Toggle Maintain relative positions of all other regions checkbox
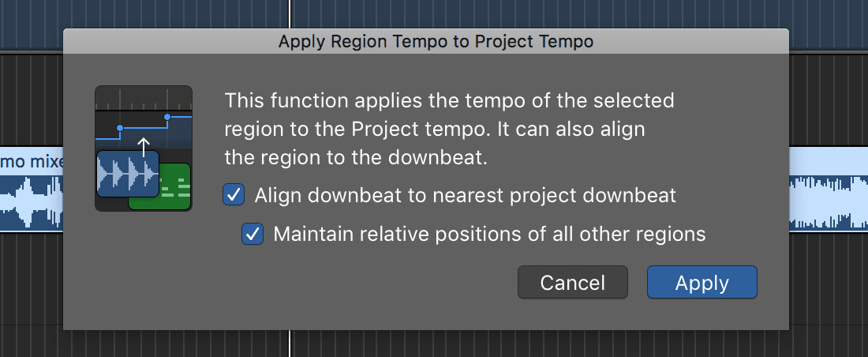Image resolution: width=868 pixels, height=357 pixels. coord(253,234)
